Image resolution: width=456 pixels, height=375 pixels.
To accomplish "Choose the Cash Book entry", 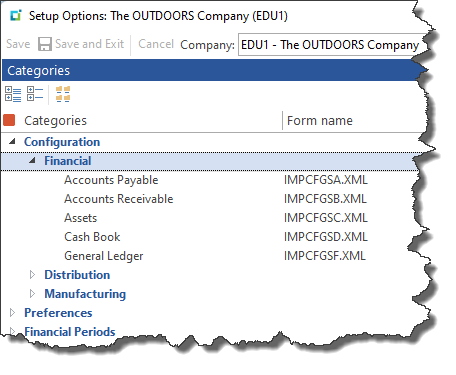I will click(92, 237).
